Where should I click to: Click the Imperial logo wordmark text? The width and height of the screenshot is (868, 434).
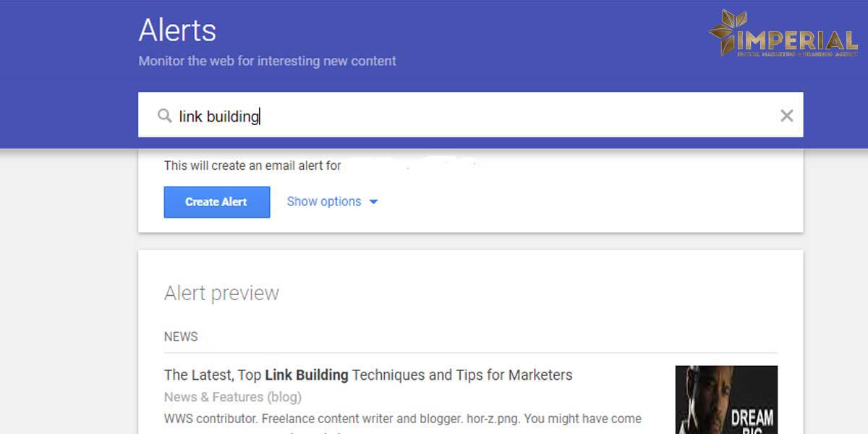click(x=797, y=40)
